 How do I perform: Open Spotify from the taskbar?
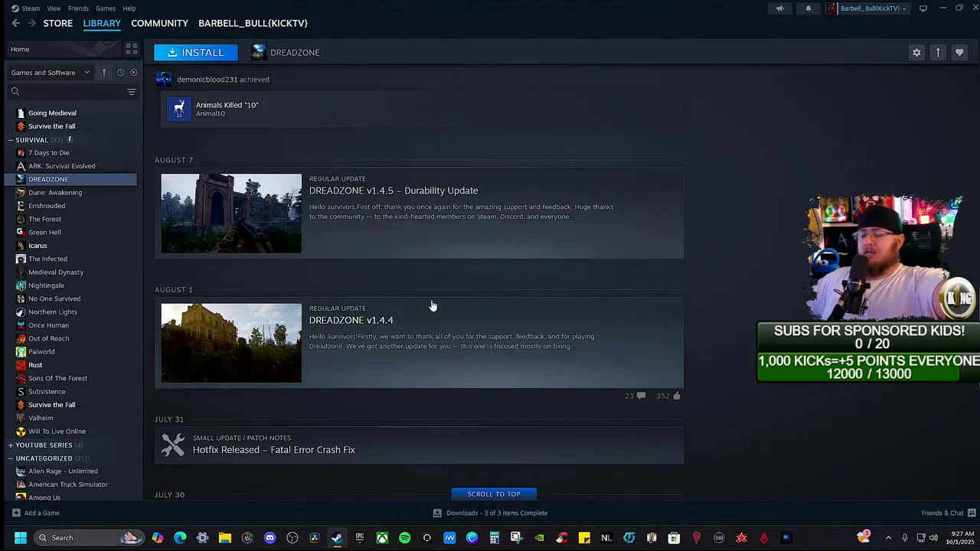tap(404, 538)
